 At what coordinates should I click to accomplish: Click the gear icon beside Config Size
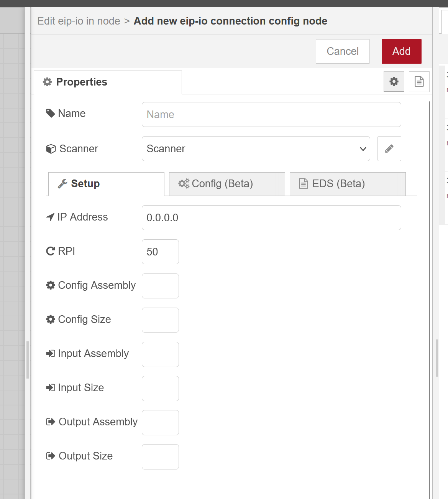pos(51,319)
